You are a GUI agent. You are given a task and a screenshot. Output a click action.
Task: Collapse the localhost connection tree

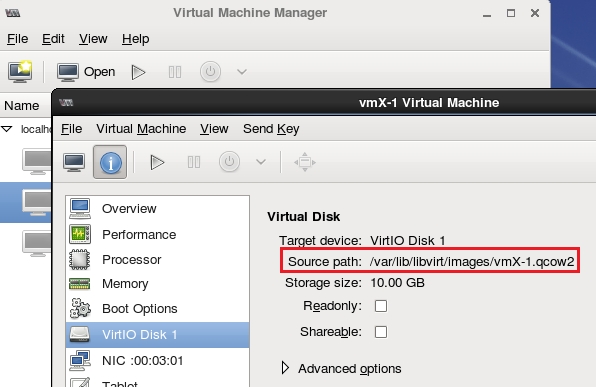click(7, 129)
